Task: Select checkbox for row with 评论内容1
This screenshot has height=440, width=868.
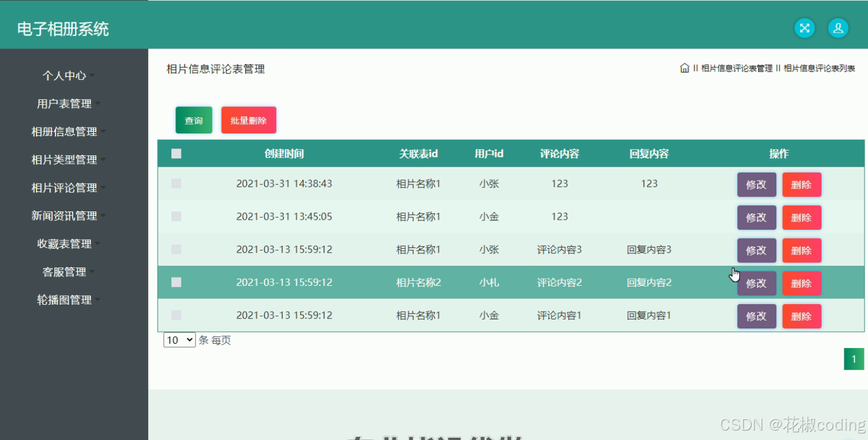Action: click(176, 315)
